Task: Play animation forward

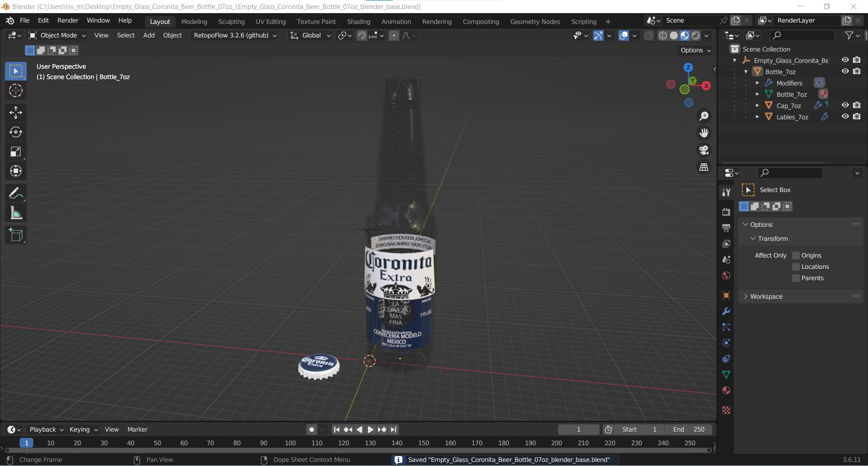Action: click(x=371, y=429)
